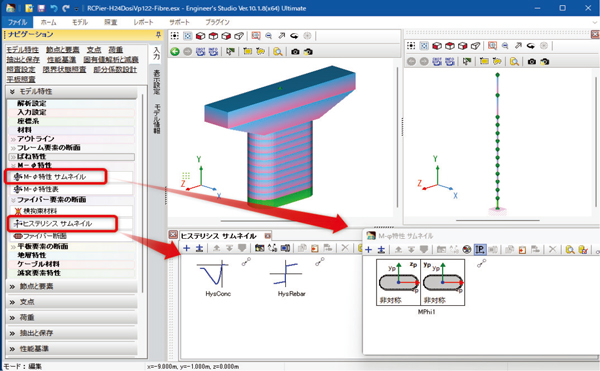The width and height of the screenshot is (600, 371).
Task: Select the zoom-fit icon in right view toolbar
Action: [x=492, y=46]
